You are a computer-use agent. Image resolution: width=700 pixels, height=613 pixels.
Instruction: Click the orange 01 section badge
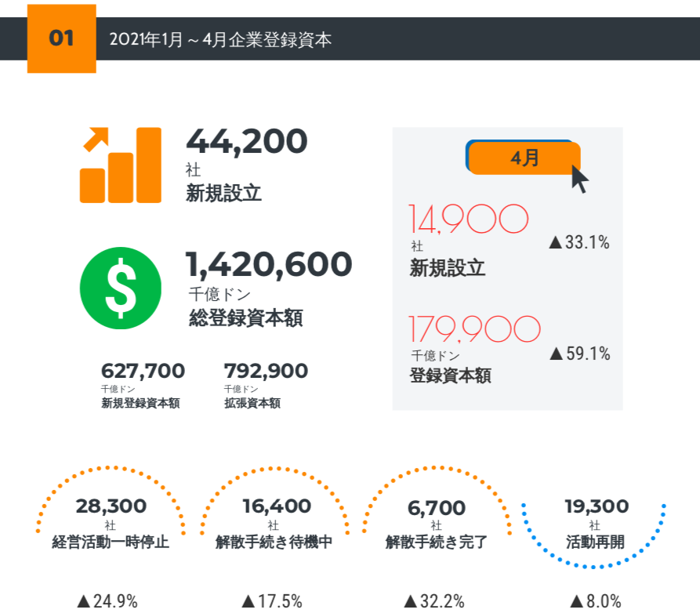click(61, 38)
